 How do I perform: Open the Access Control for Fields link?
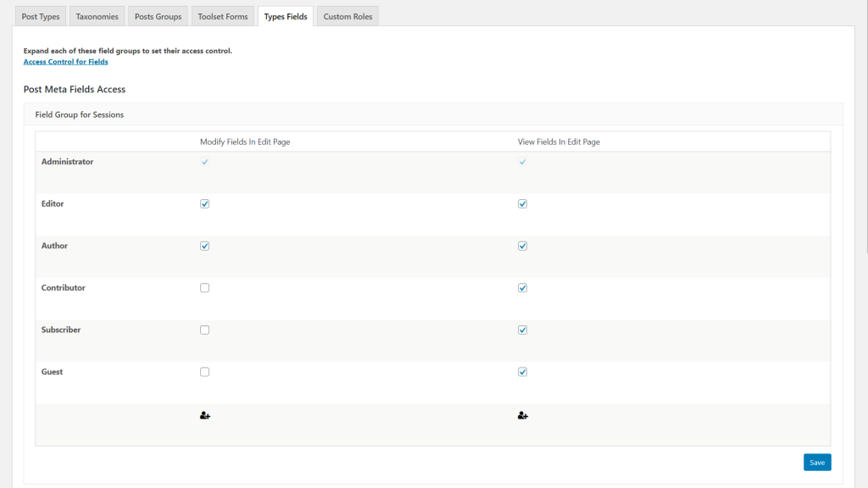65,61
